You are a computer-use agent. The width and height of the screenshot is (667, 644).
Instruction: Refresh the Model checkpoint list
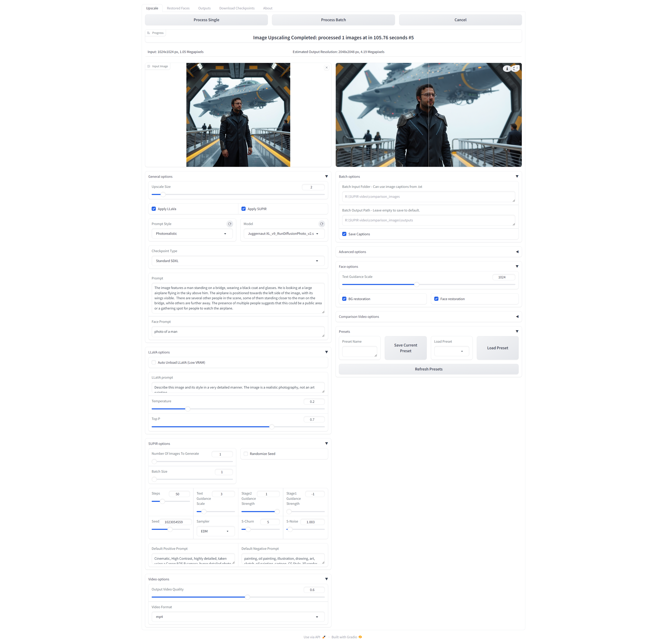pos(322,224)
